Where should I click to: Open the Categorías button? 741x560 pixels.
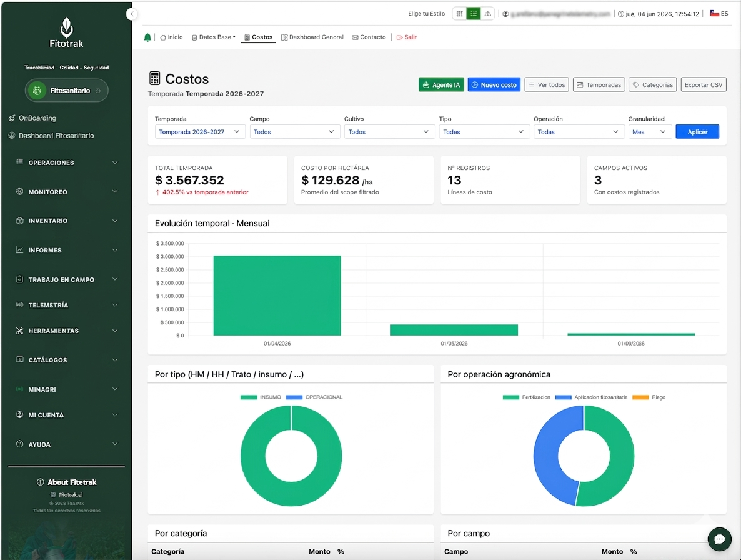click(x=653, y=84)
